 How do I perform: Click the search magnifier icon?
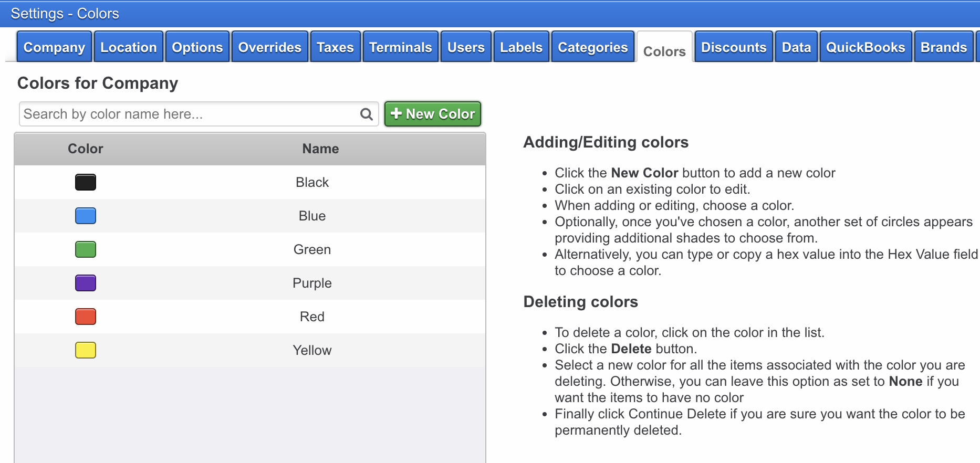[x=366, y=114]
